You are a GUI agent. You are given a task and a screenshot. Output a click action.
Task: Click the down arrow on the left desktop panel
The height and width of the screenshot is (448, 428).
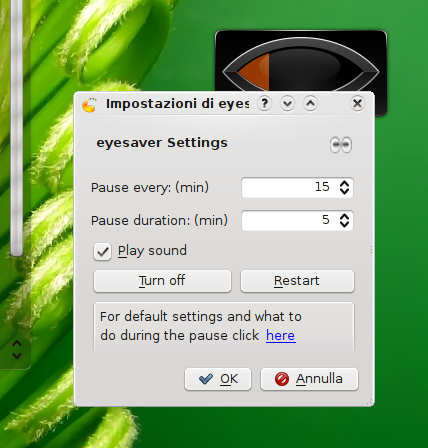click(x=17, y=356)
